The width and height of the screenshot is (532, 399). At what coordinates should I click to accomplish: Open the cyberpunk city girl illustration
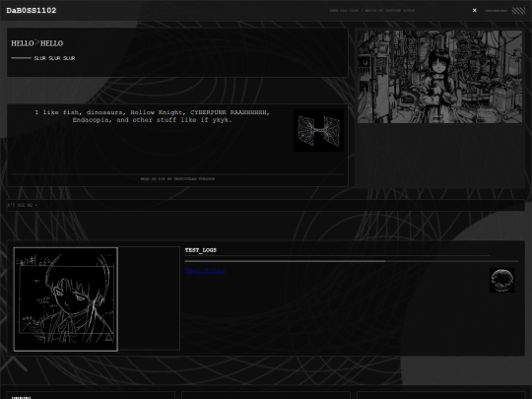coord(439,77)
